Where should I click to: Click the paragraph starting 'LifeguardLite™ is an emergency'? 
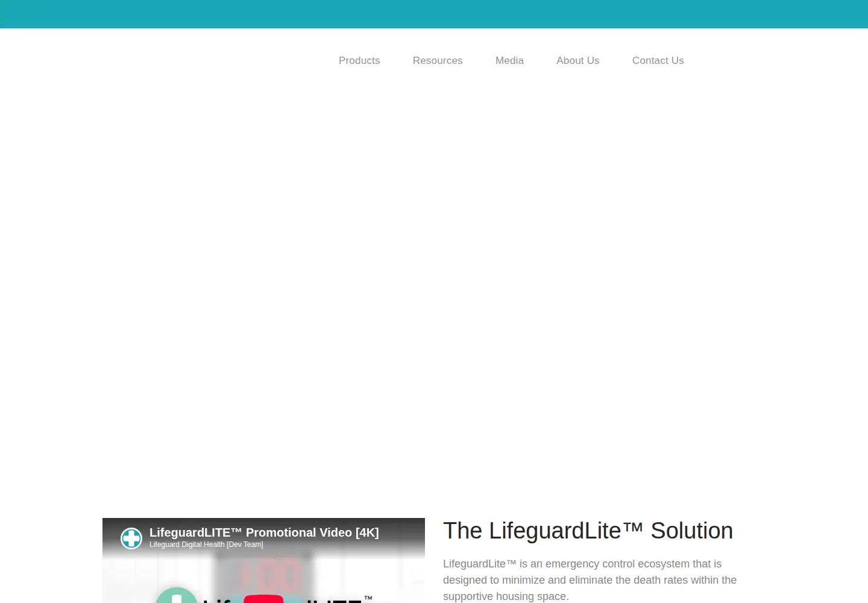[x=590, y=580]
